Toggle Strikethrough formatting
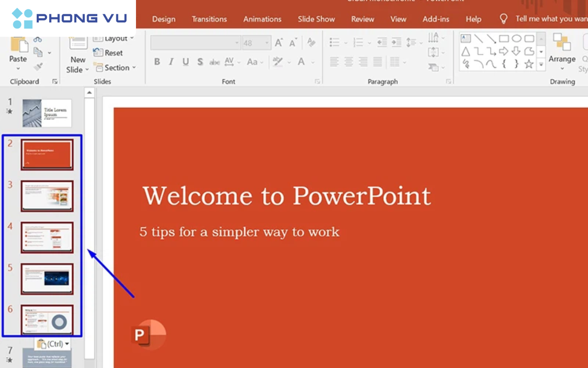Screen dimensions: 588x368 coord(214,62)
